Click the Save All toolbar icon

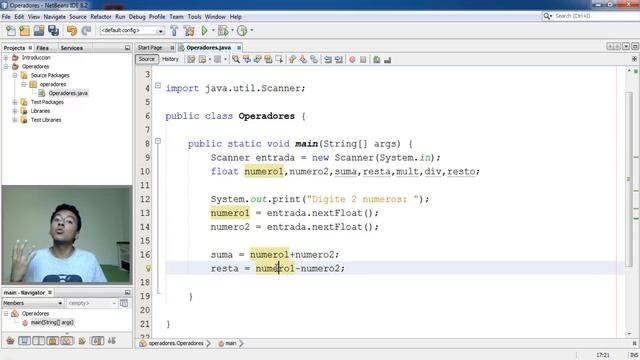click(53, 31)
